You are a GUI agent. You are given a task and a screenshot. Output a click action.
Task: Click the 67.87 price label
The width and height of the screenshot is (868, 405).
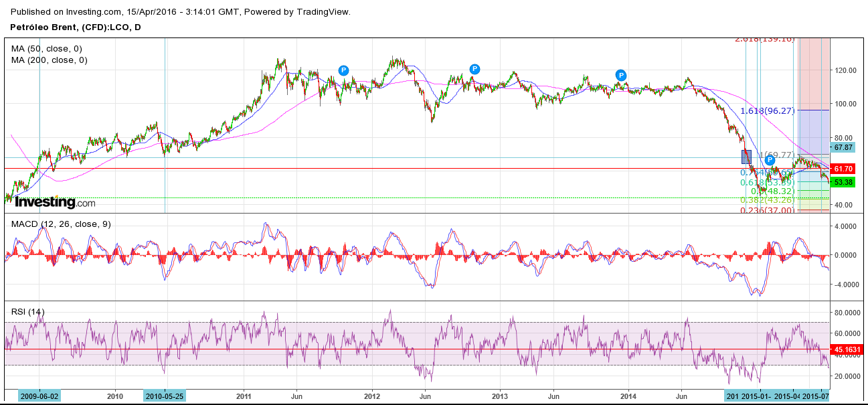click(x=842, y=147)
